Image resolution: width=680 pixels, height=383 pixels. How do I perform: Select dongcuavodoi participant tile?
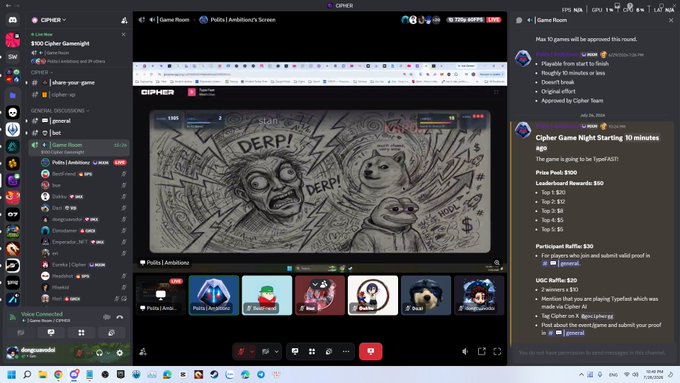tap(479, 295)
